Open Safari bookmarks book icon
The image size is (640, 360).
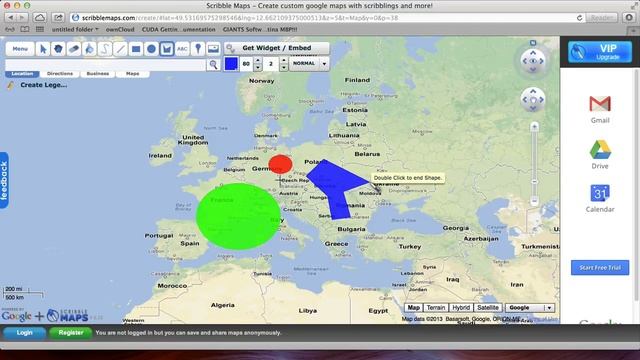coord(24,29)
